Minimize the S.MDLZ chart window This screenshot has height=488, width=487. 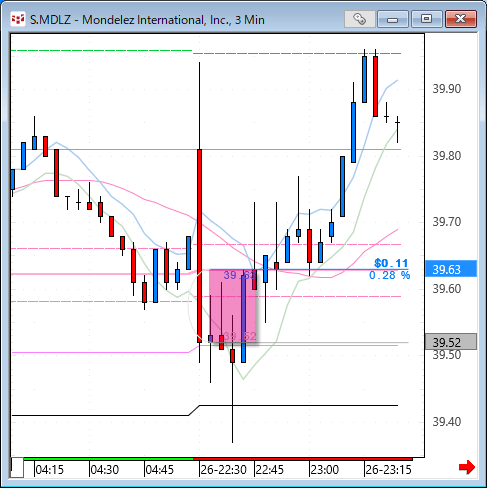click(393, 19)
